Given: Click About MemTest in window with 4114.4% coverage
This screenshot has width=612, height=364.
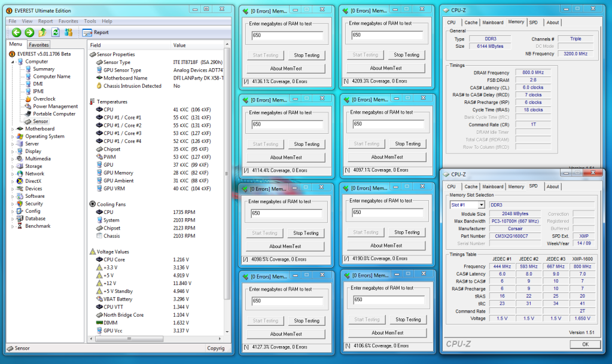Looking at the screenshot, I should pyautogui.click(x=286, y=157).
